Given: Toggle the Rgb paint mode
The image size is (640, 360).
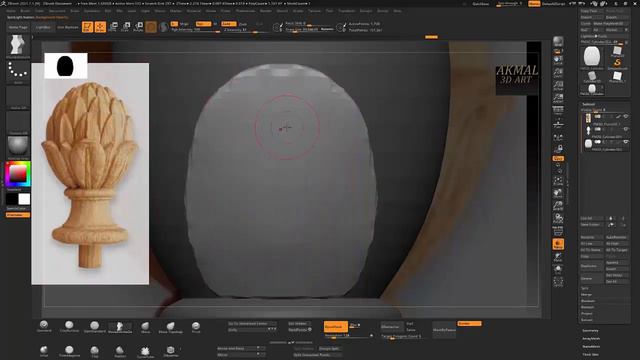Looking at the screenshot, I should pyautogui.click(x=203, y=24).
